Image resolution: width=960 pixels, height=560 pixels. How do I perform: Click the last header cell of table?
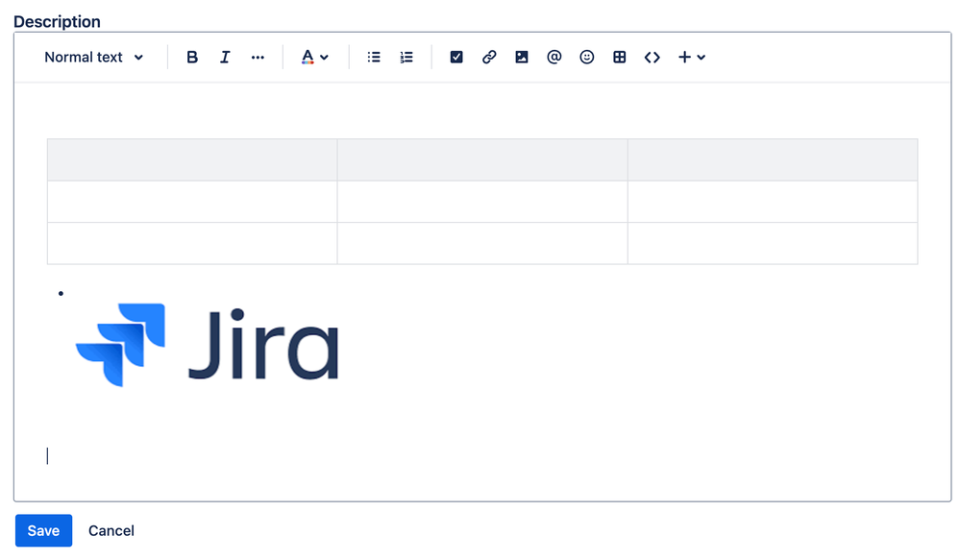click(773, 159)
